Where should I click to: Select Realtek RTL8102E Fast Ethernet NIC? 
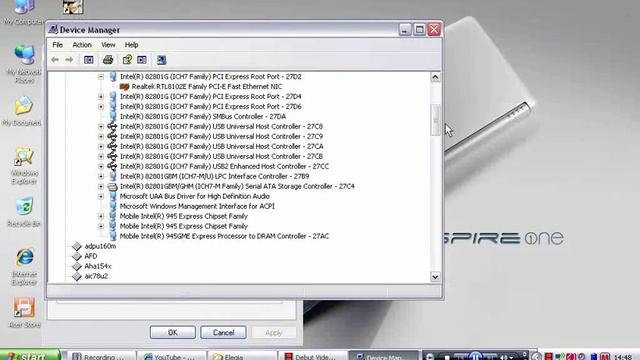[x=207, y=87]
